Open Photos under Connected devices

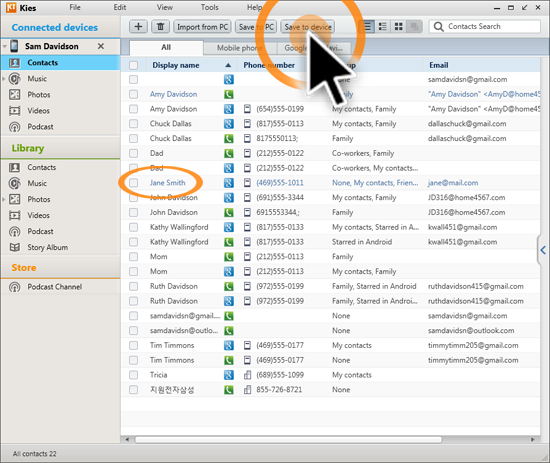[39, 95]
